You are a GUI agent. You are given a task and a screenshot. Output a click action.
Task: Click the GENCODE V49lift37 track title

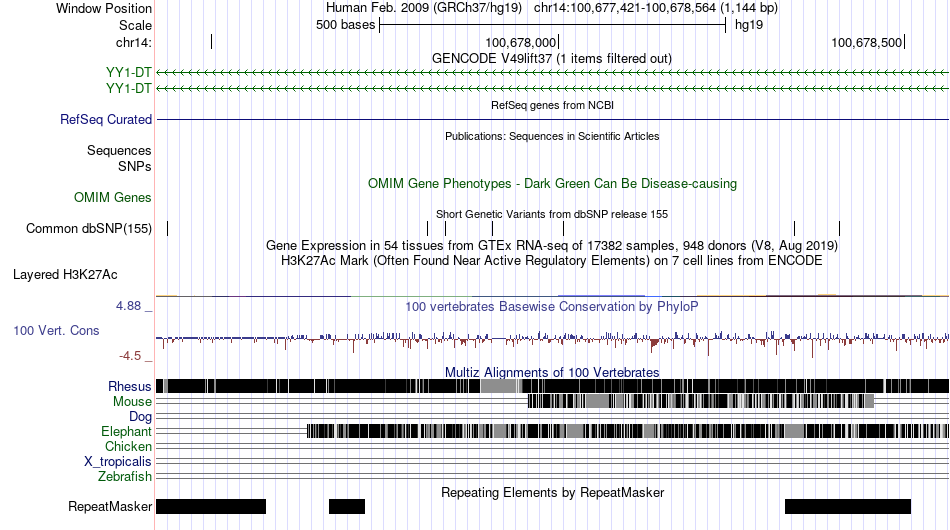(552, 59)
